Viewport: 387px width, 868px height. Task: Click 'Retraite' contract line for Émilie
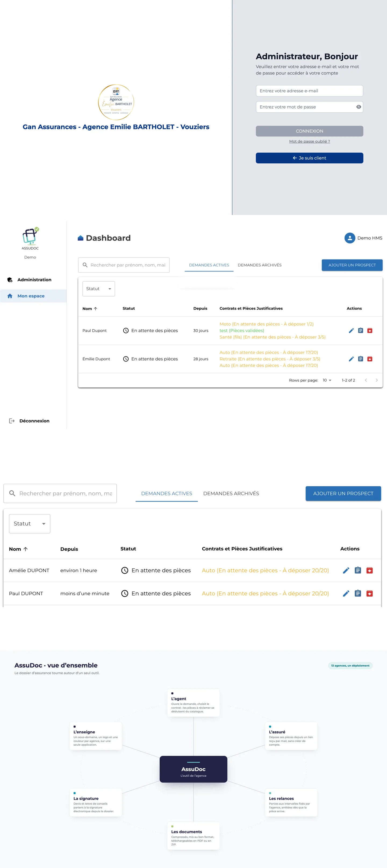270,359
